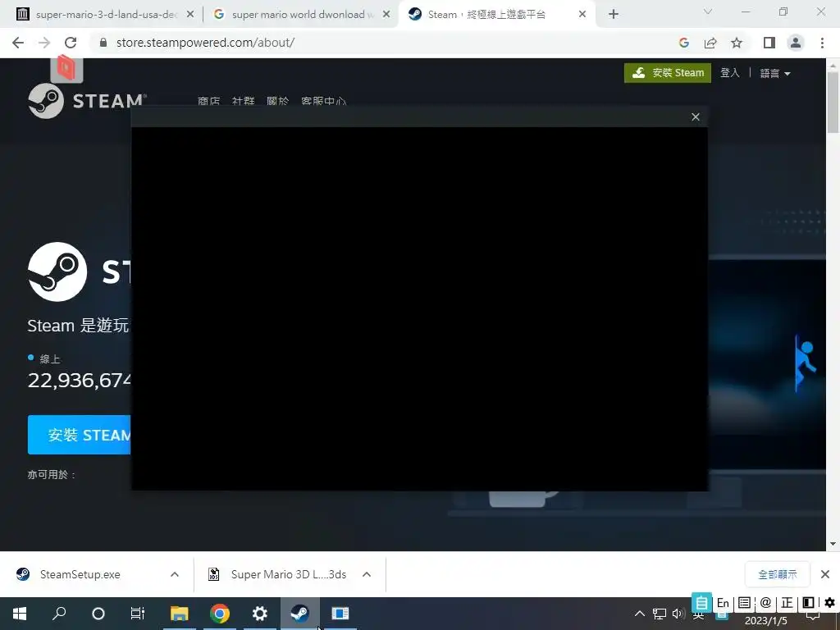The width and height of the screenshot is (840, 630).
Task: Click the address bar URL field
Action: click(386, 43)
